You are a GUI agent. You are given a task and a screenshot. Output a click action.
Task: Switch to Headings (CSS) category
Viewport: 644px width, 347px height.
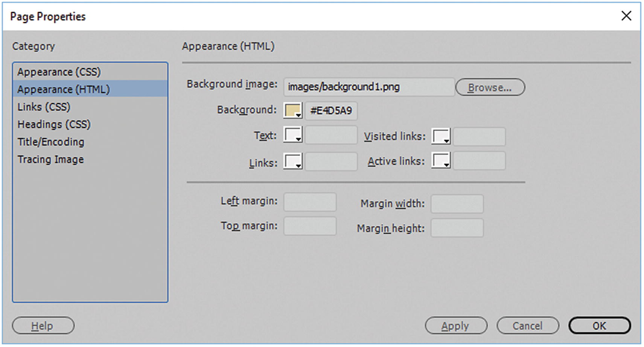(x=90, y=124)
